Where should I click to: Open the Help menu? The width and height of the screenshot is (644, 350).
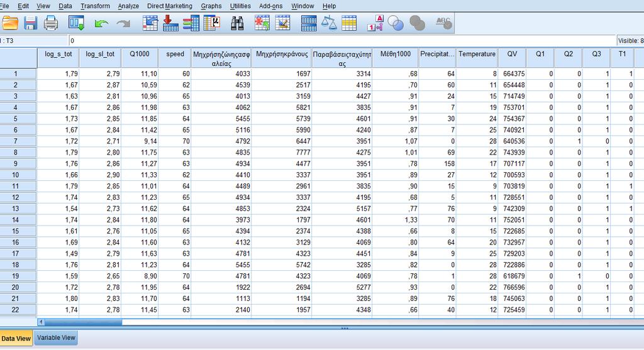pyautogui.click(x=329, y=6)
